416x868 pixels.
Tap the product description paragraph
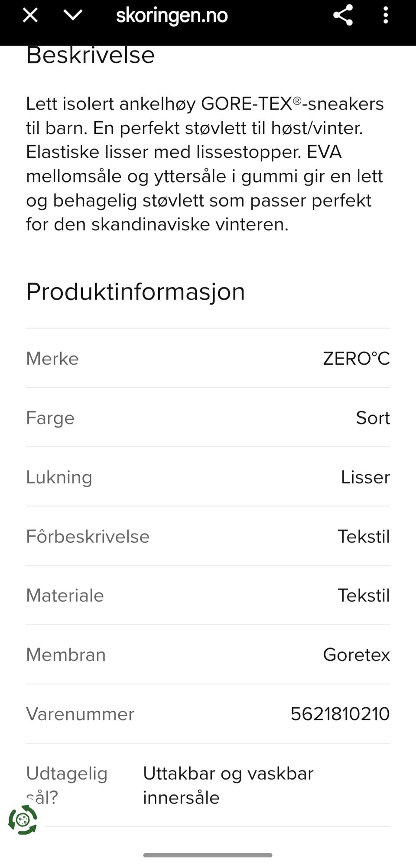[x=205, y=164]
